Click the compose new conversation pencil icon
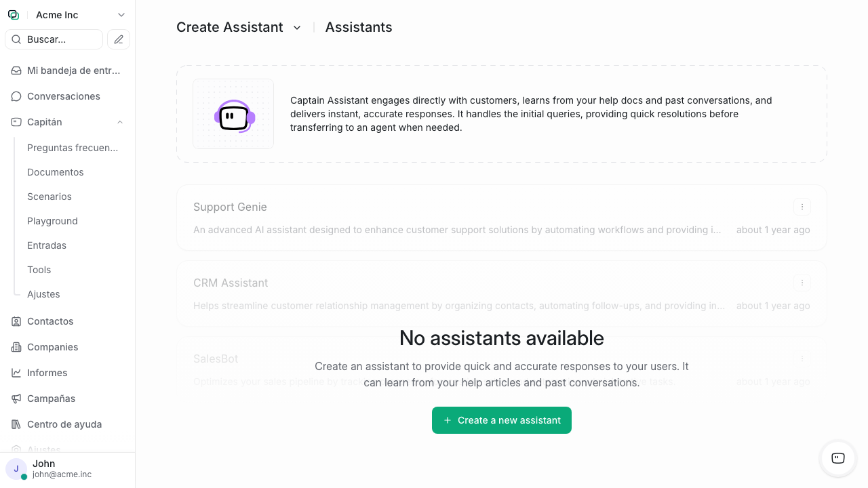Viewport: 868px width, 488px height. tap(119, 39)
